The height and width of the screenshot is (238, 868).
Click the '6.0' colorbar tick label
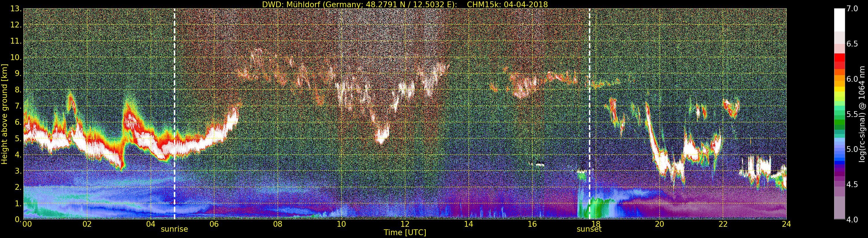(852, 79)
